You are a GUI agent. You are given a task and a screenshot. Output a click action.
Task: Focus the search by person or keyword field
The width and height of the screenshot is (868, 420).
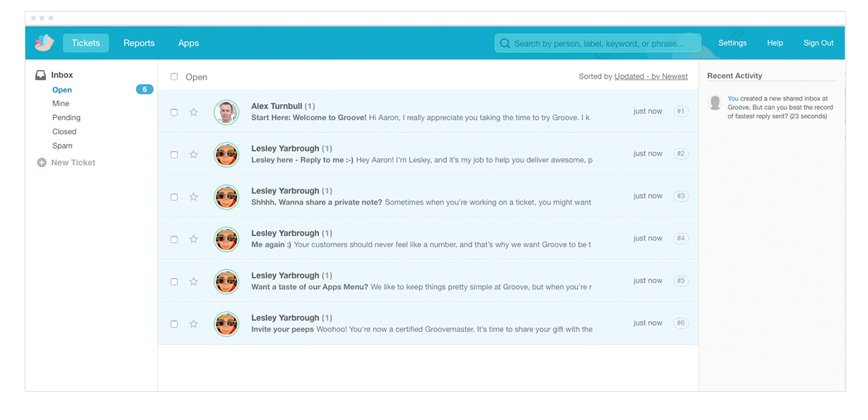point(598,43)
